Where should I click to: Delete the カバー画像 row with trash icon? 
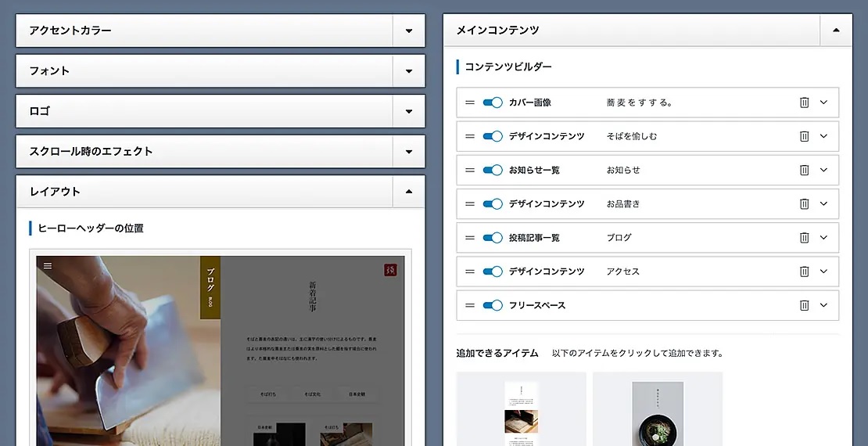point(804,103)
